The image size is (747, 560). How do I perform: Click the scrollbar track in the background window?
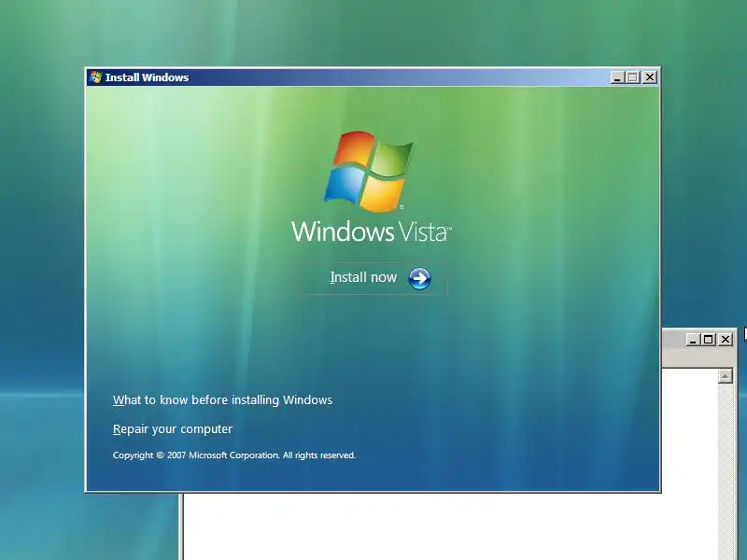click(x=726, y=471)
